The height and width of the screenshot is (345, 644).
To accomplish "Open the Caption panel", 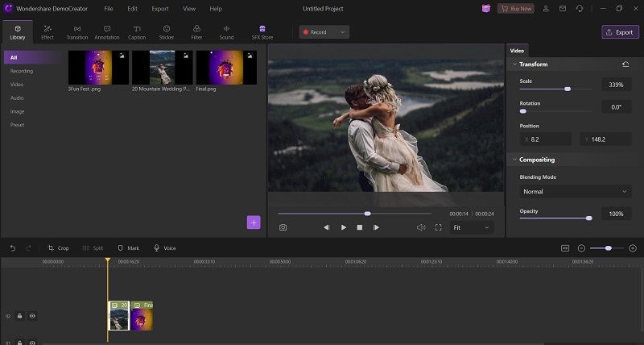I will click(x=137, y=32).
